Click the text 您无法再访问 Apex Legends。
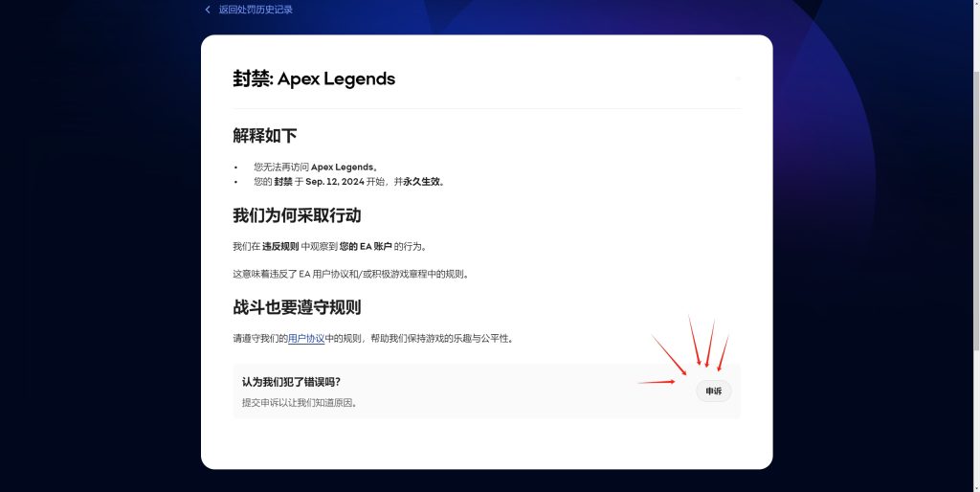The height and width of the screenshot is (492, 980). point(316,167)
